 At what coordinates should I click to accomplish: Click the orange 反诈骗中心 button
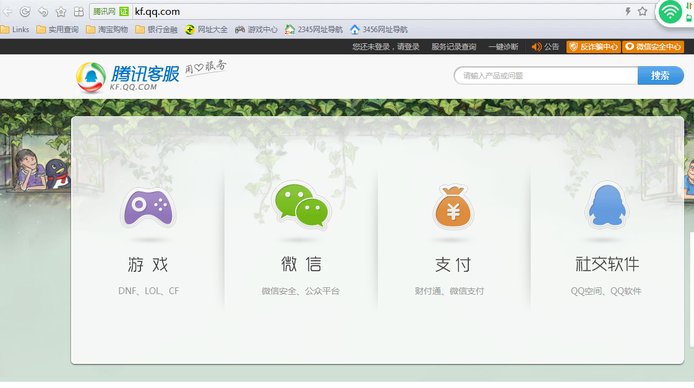click(x=594, y=47)
